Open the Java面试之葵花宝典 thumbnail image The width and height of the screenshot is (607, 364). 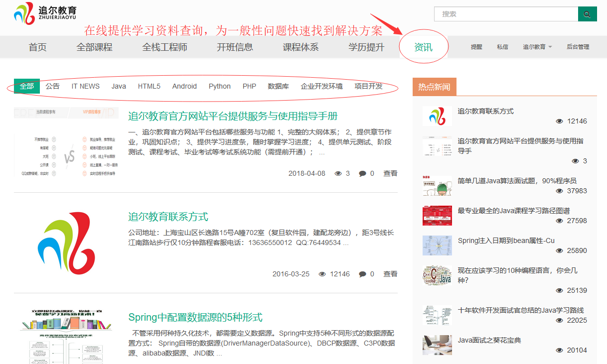coord(437,345)
